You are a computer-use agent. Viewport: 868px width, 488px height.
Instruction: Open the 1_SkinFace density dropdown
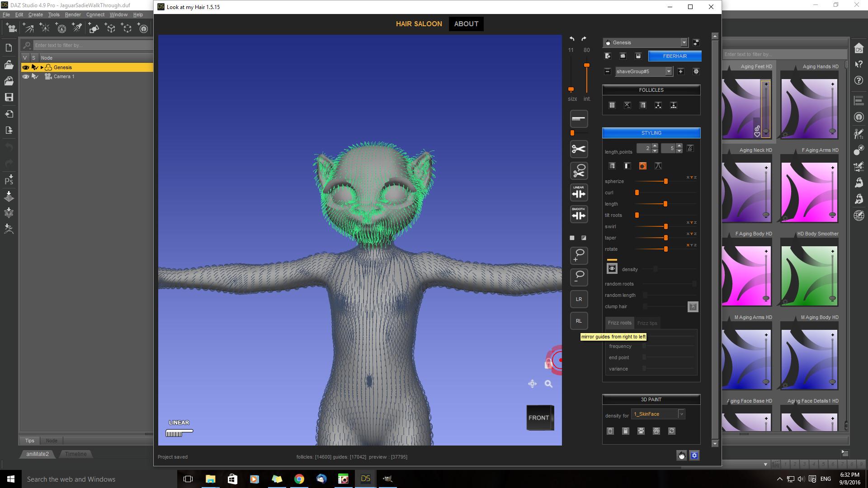[x=681, y=414]
